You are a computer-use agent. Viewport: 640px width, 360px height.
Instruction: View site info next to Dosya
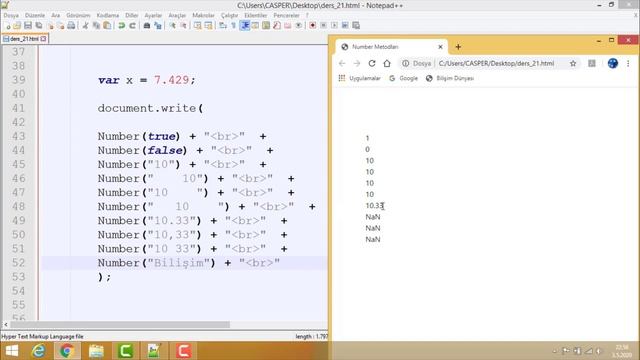(405, 63)
